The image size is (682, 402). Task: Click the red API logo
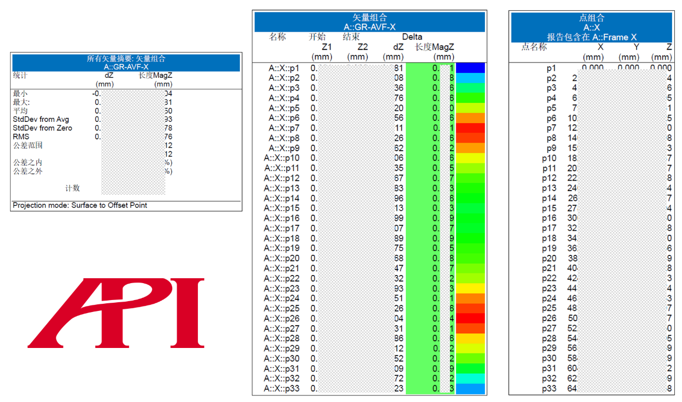tap(116, 313)
